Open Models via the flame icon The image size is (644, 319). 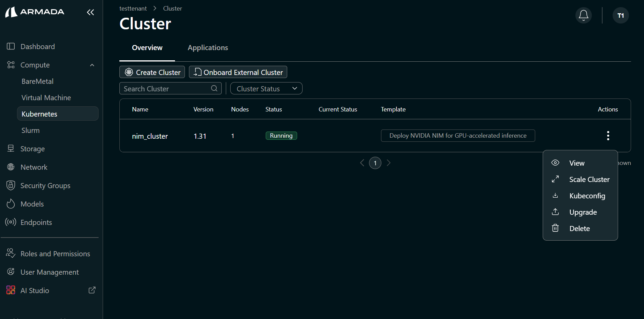11,203
